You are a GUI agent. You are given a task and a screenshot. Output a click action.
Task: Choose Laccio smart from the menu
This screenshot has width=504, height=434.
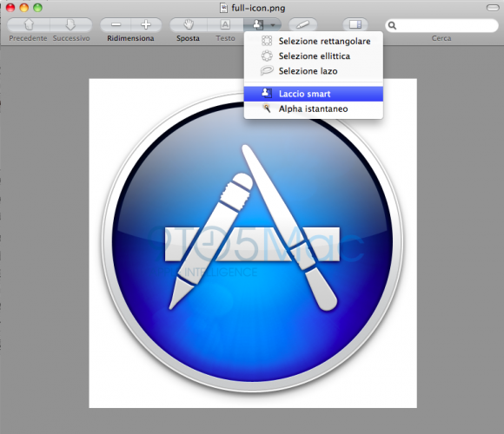click(x=314, y=94)
